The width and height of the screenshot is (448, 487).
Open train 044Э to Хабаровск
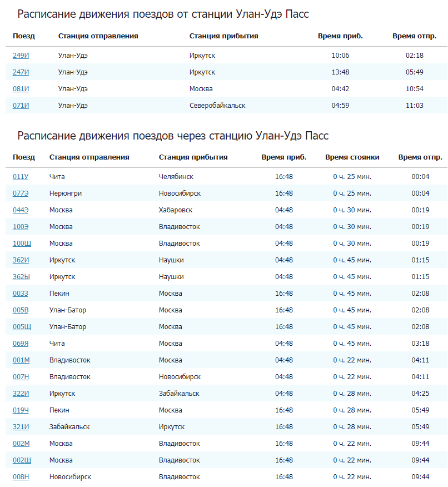click(x=21, y=210)
